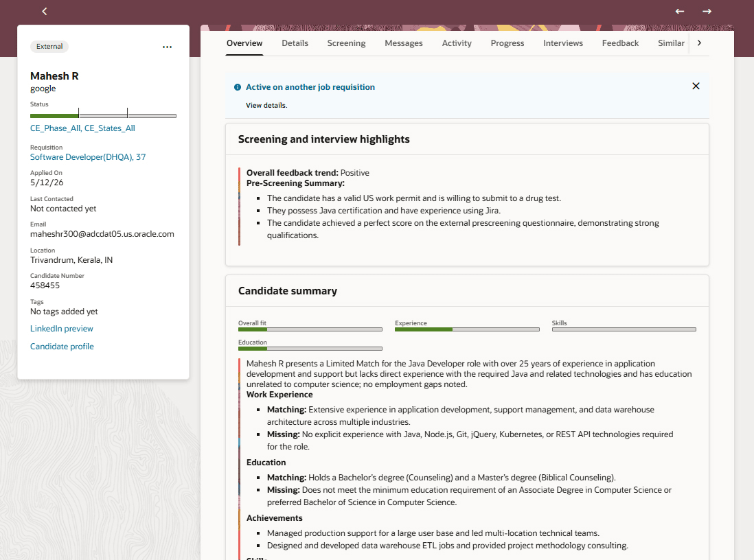754x560 pixels.
Task: Open the Interviews tab
Action: pyautogui.click(x=562, y=43)
